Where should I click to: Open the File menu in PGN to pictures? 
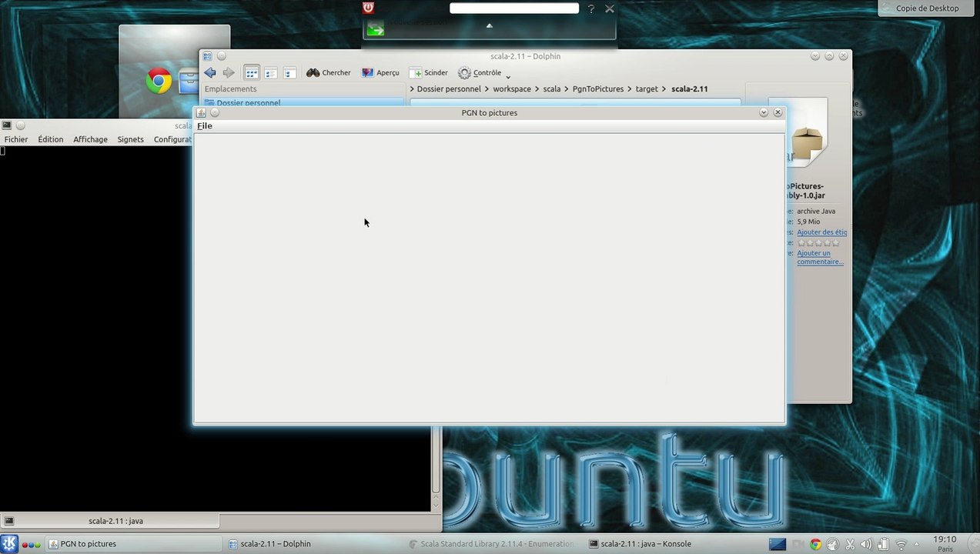coord(204,126)
